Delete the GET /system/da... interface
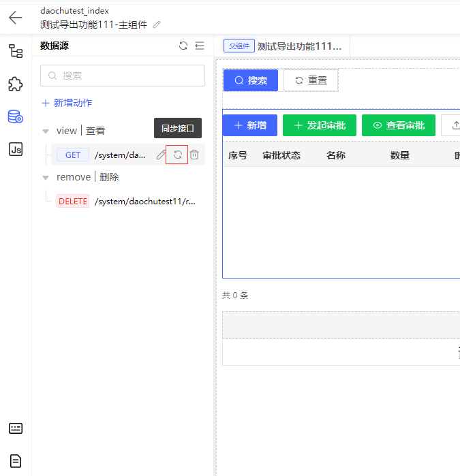This screenshot has width=460, height=476. 194,155
